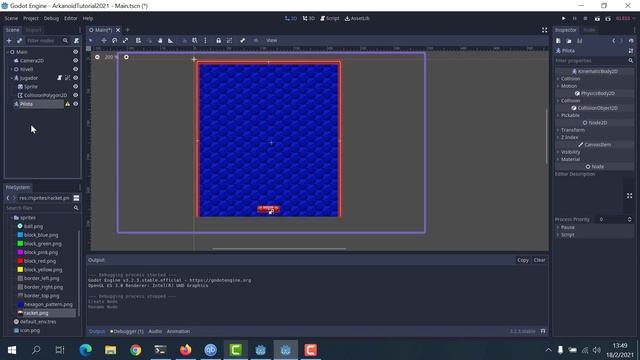
Task: Click the instance scene link icon
Action: (x=20, y=41)
